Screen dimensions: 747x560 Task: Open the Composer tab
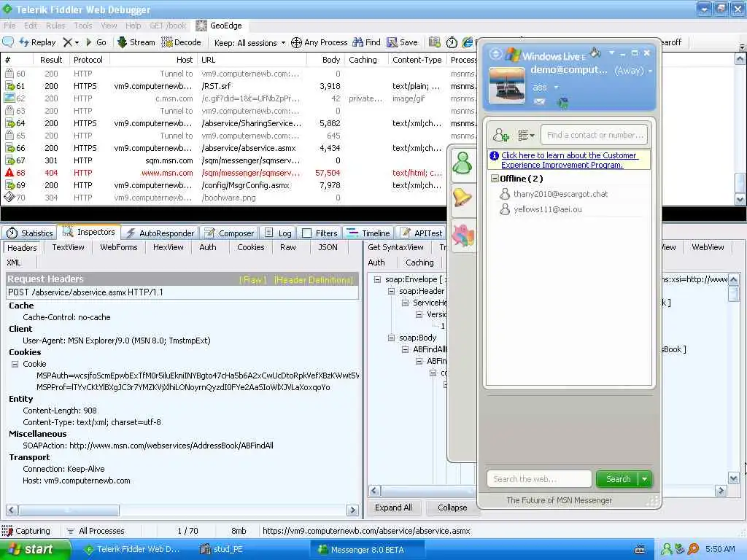pyautogui.click(x=229, y=233)
